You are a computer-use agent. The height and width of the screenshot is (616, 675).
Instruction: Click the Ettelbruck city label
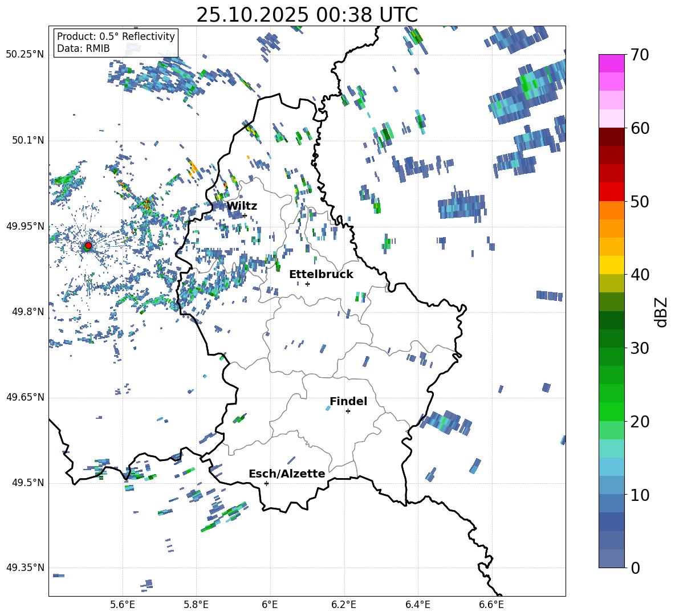[321, 275]
